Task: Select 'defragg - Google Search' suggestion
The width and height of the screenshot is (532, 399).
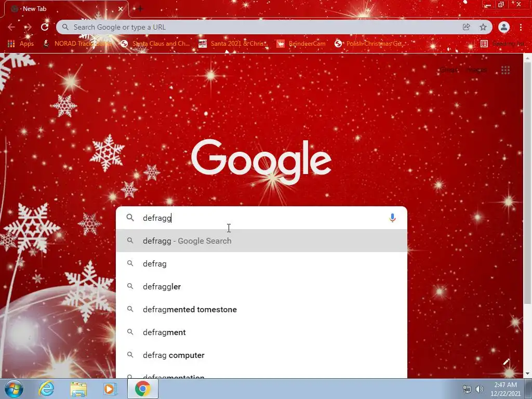Action: pyautogui.click(x=261, y=241)
